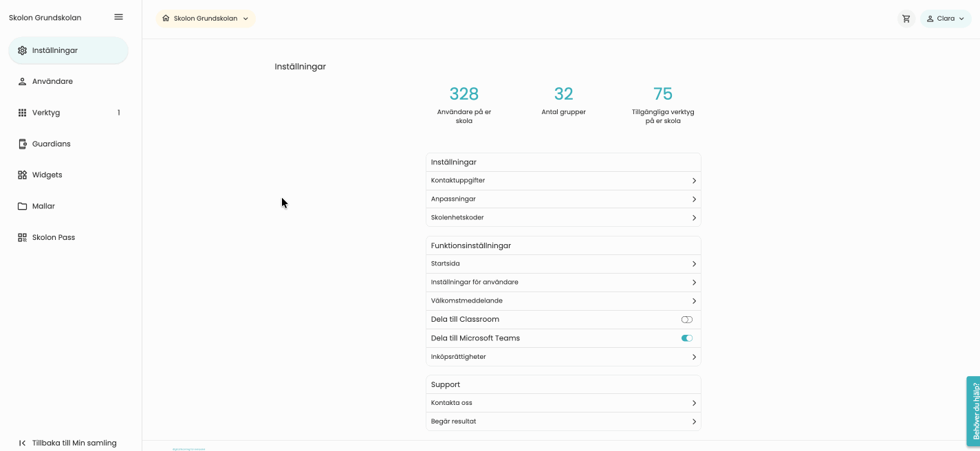
Task: Click the hamburger menu icon in sidebar
Action: pyautogui.click(x=118, y=17)
